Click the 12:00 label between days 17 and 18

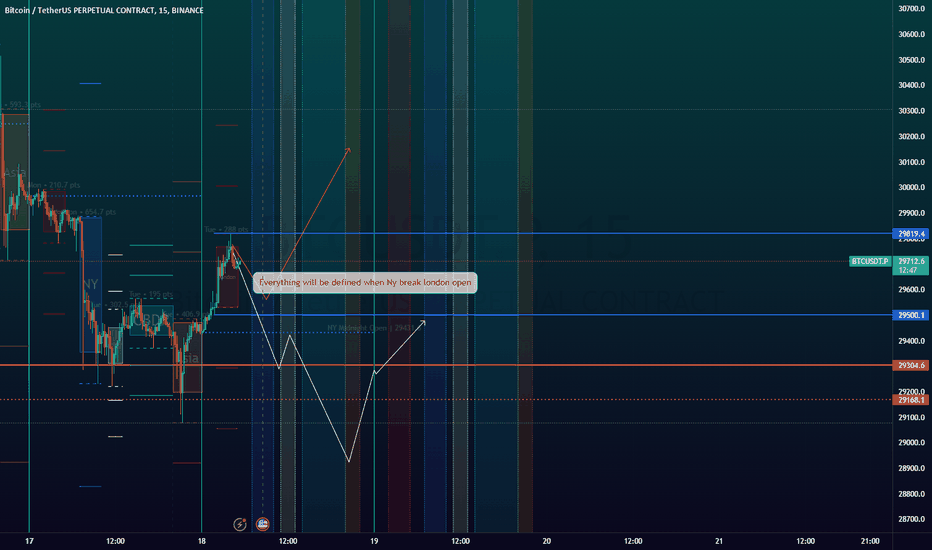point(115,541)
